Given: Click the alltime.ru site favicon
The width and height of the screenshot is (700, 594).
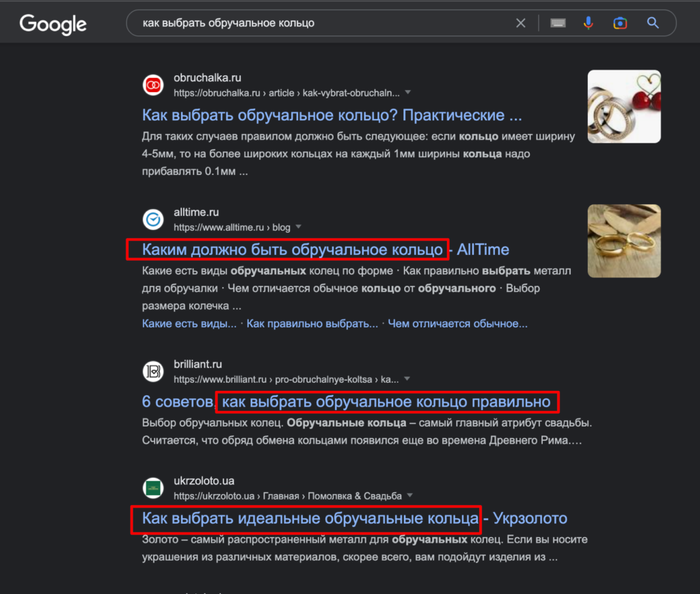Looking at the screenshot, I should tap(153, 219).
